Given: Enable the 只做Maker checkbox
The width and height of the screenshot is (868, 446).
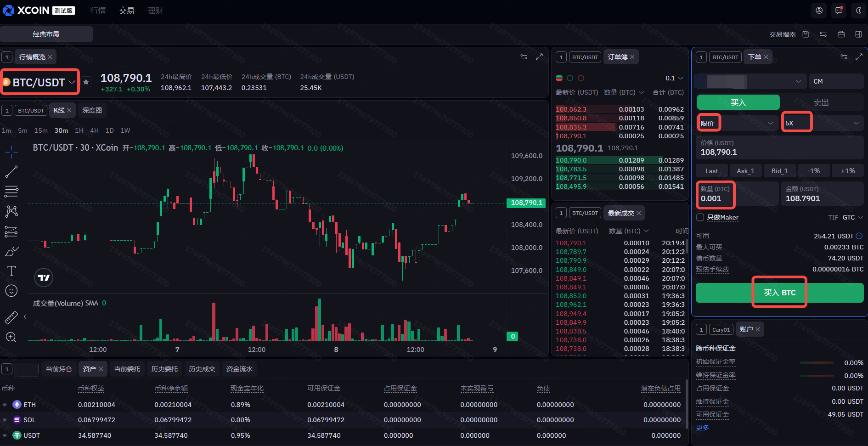Looking at the screenshot, I should (x=700, y=217).
